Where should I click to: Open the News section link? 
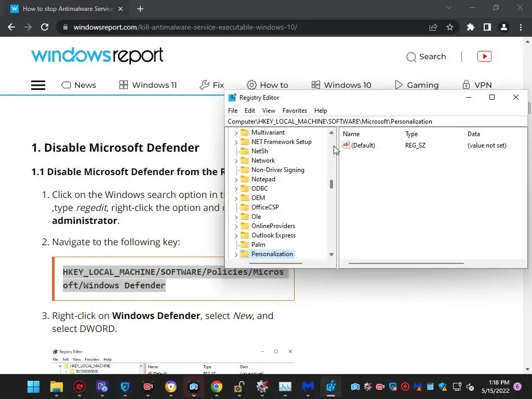click(79, 85)
